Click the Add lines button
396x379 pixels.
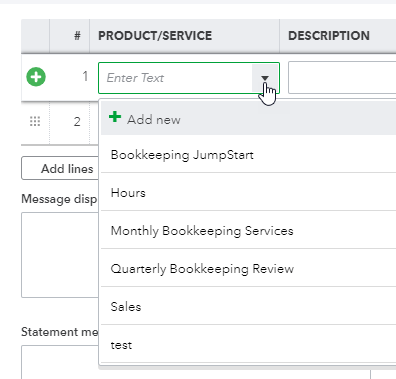(x=60, y=168)
